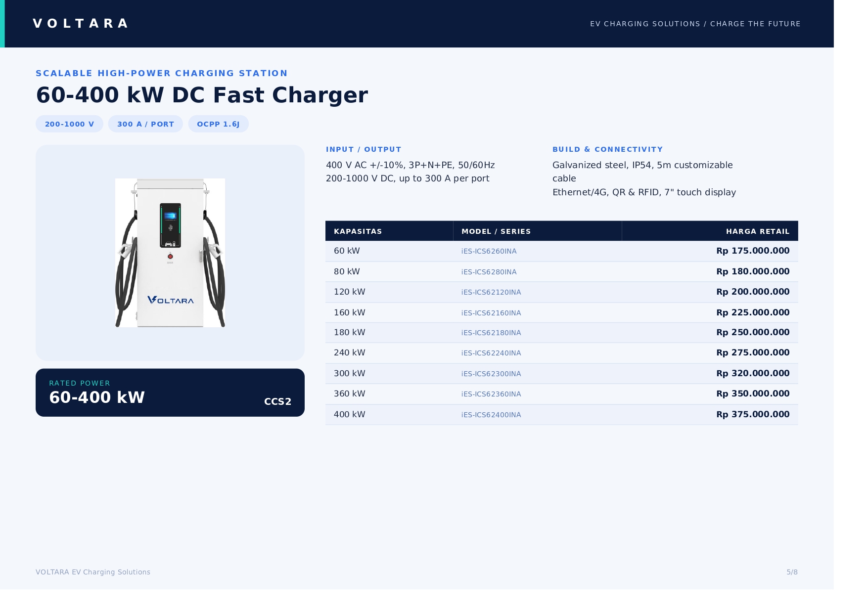Click the charger product image

click(170, 253)
